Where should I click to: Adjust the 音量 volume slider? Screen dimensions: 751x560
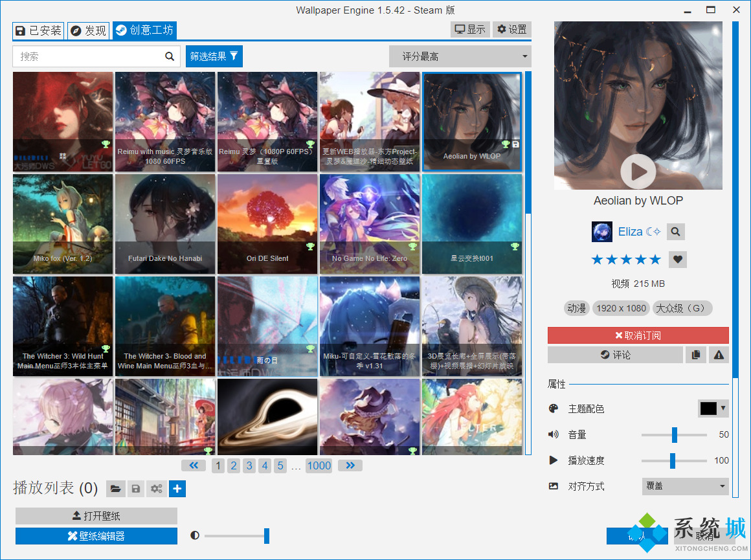click(674, 434)
